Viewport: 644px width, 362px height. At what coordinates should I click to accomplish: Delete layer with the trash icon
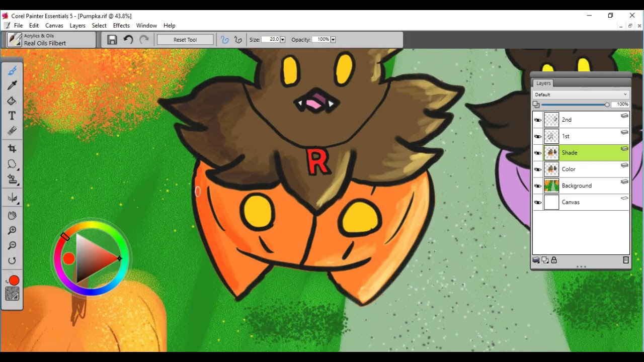tap(626, 260)
